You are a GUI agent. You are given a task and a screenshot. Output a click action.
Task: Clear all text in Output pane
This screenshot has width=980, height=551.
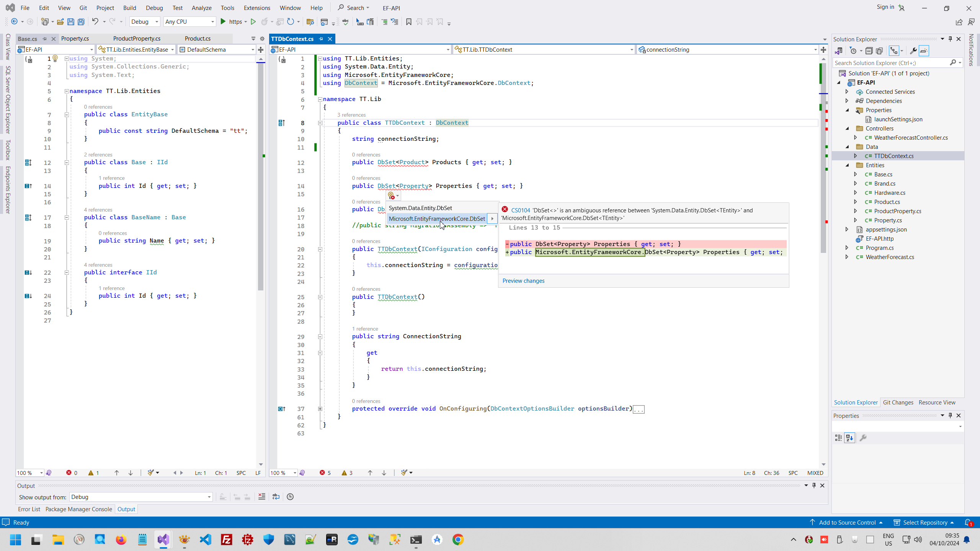click(x=262, y=497)
